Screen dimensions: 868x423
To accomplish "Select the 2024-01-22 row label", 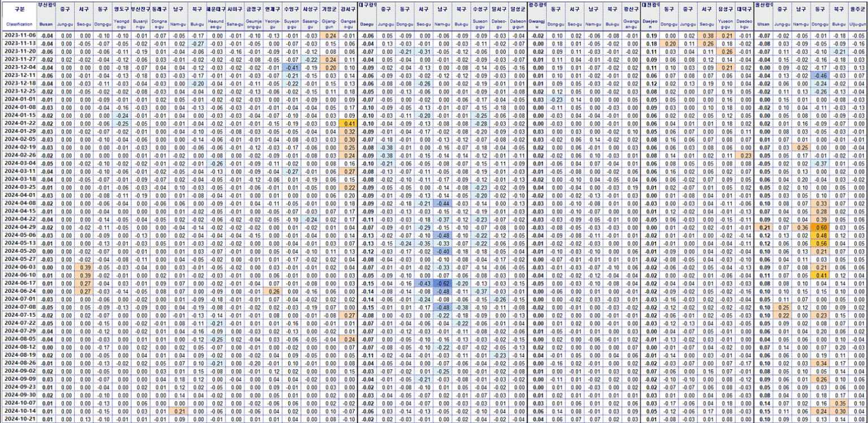I will (18, 123).
